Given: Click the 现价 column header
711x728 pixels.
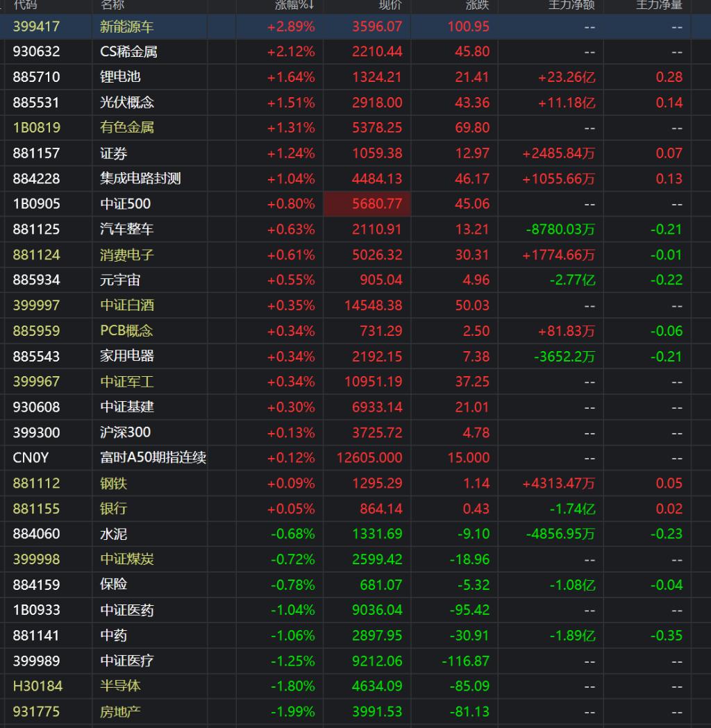Looking at the screenshot, I should (x=390, y=6).
